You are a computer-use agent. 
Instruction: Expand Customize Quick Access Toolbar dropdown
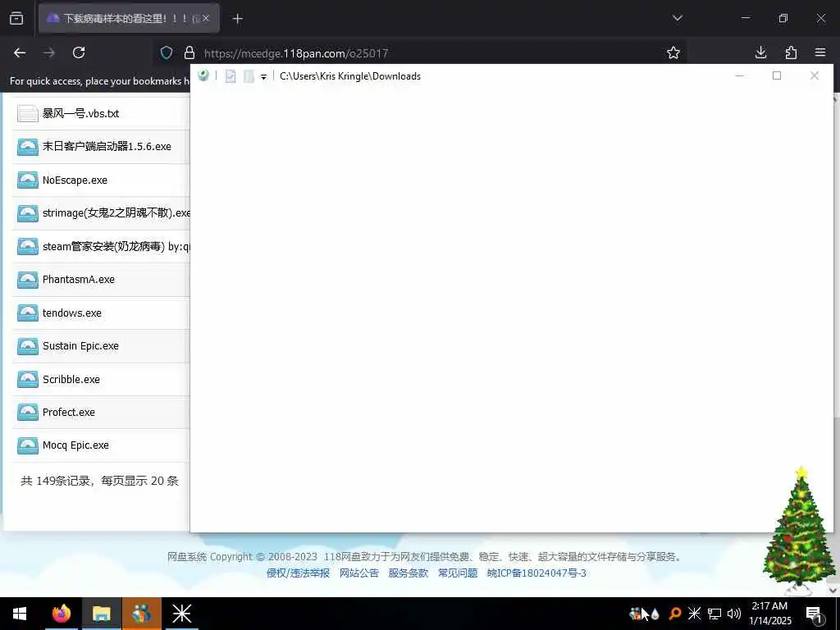[x=263, y=76]
